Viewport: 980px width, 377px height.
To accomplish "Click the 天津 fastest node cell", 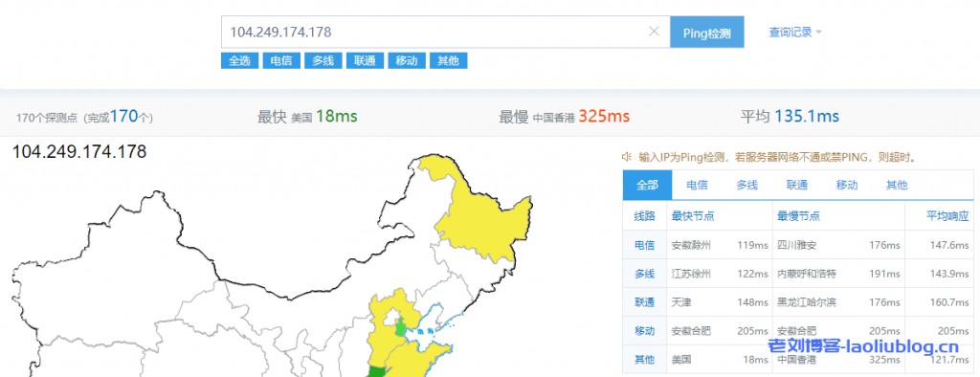I will click(681, 302).
